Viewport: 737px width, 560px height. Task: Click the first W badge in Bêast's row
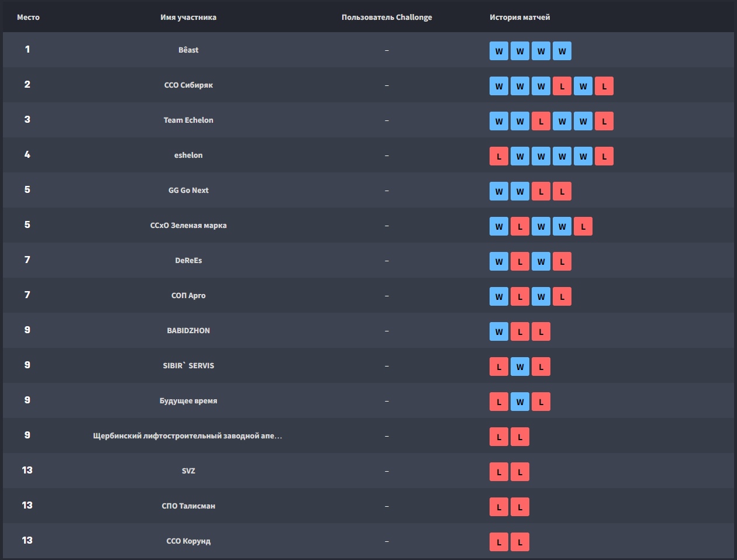click(499, 51)
